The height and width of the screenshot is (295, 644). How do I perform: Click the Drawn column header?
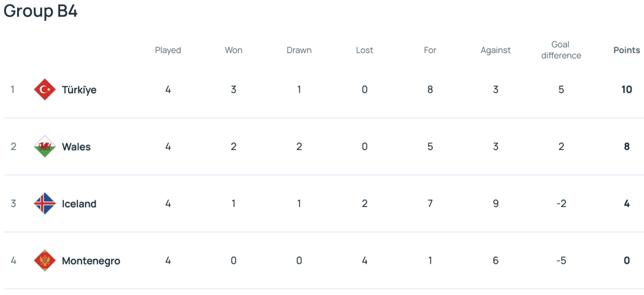(x=299, y=50)
